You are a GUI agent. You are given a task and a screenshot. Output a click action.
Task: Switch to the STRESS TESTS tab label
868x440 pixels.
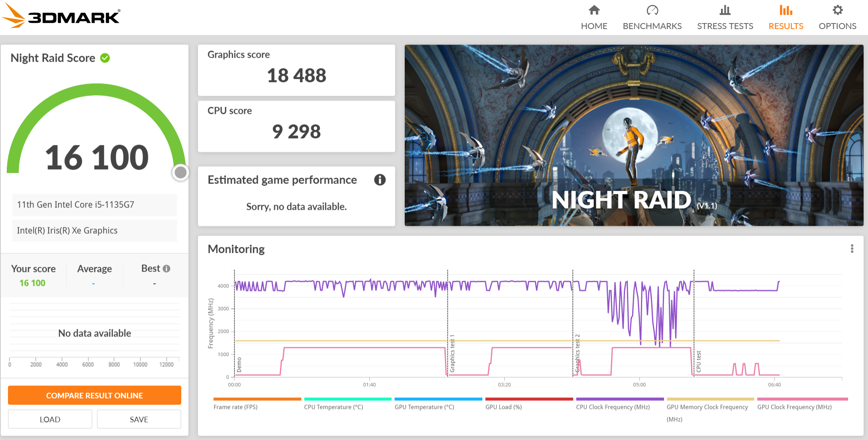[x=725, y=26]
